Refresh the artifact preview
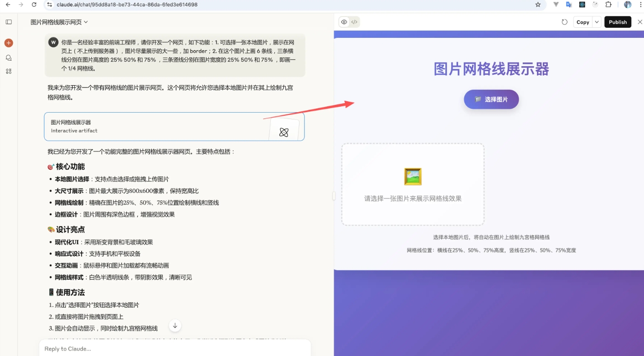 tap(564, 22)
